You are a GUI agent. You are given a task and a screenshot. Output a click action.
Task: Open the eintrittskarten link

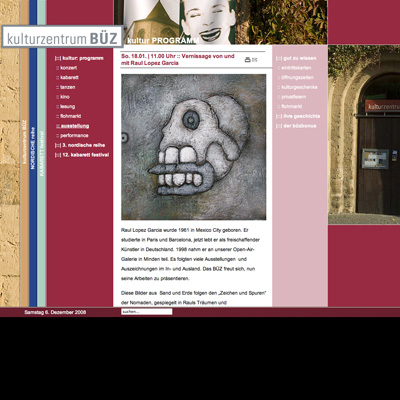tap(294, 68)
